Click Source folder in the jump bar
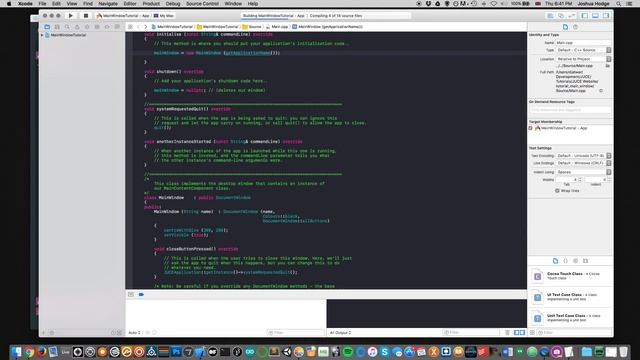640x360 pixels. pos(252,27)
